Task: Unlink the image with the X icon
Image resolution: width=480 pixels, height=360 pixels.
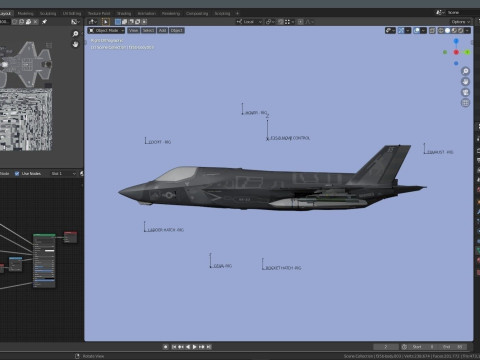Action: pyautogui.click(x=35, y=22)
